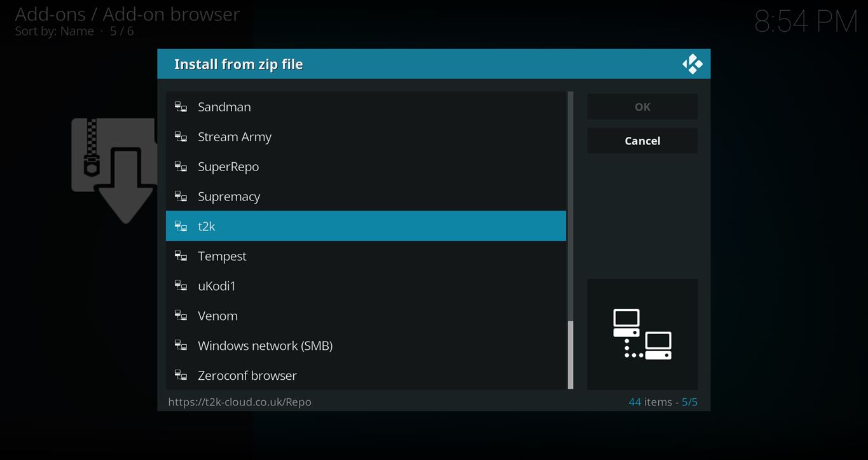
Task: Click the network icon next to Tempest
Action: pyautogui.click(x=181, y=256)
